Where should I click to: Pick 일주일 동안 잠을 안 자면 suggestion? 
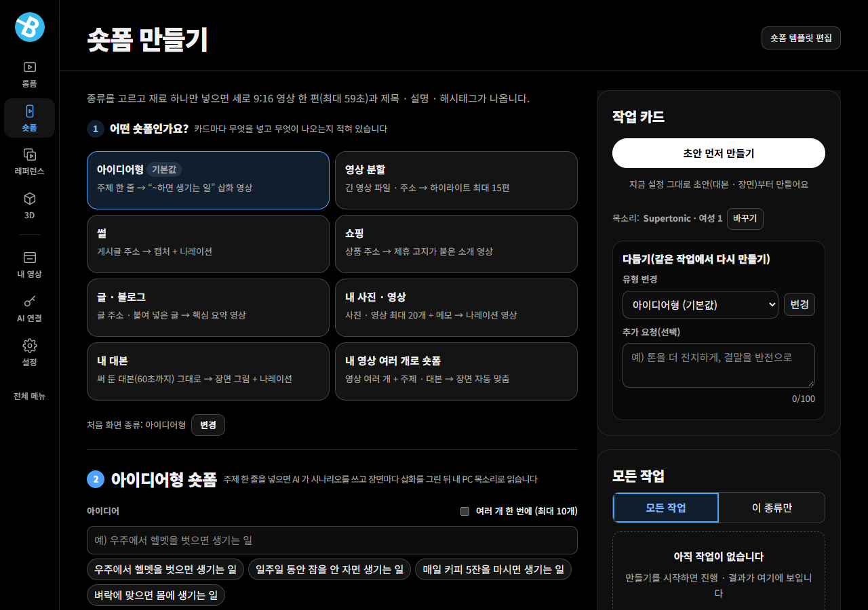tap(330, 569)
